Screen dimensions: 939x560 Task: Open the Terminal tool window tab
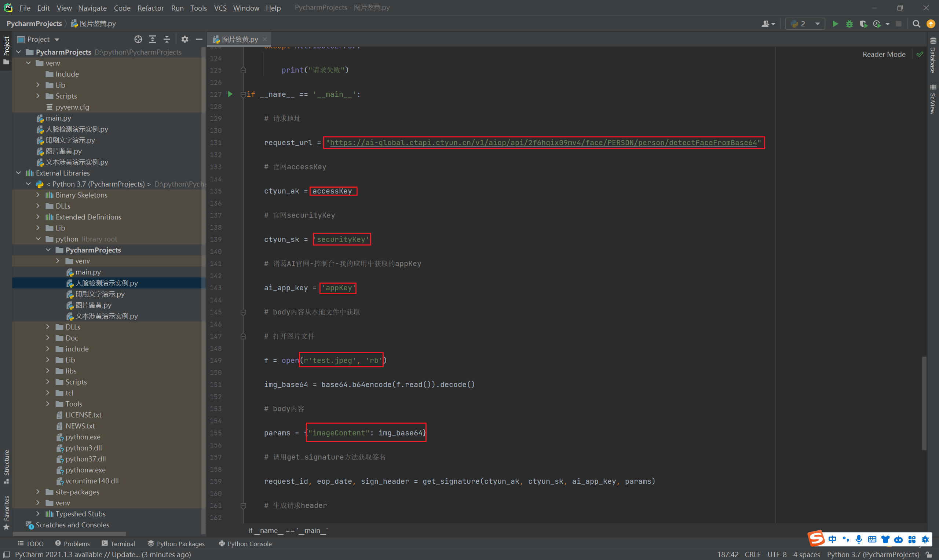[x=118, y=544]
